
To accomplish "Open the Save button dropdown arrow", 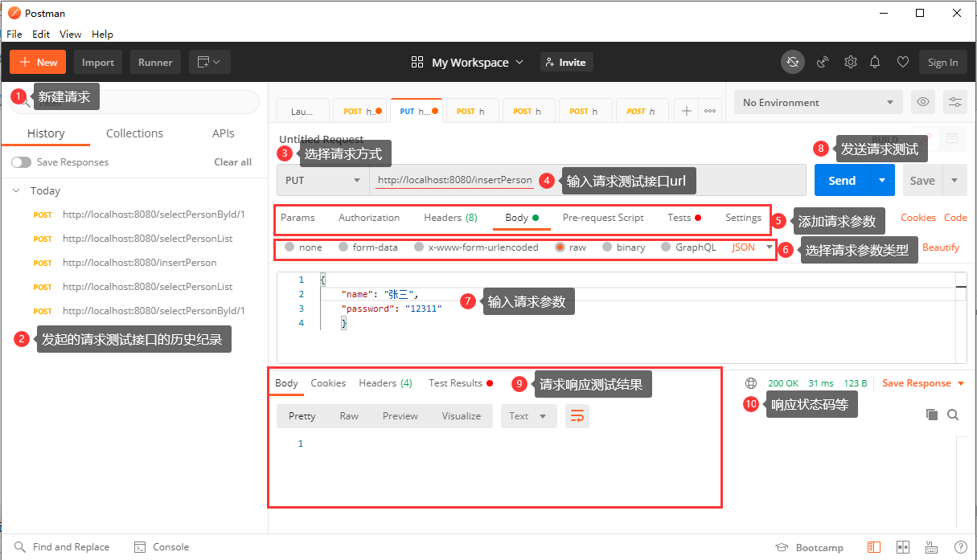I will (954, 180).
